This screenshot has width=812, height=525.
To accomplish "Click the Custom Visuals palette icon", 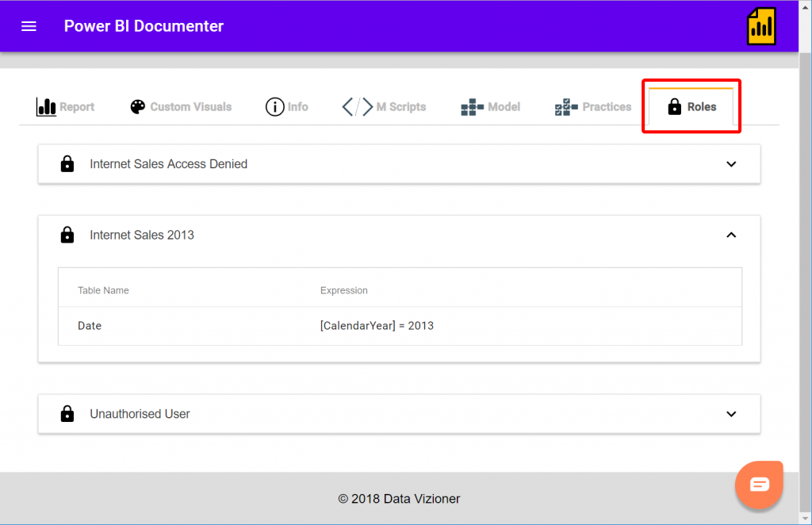I will coord(138,106).
